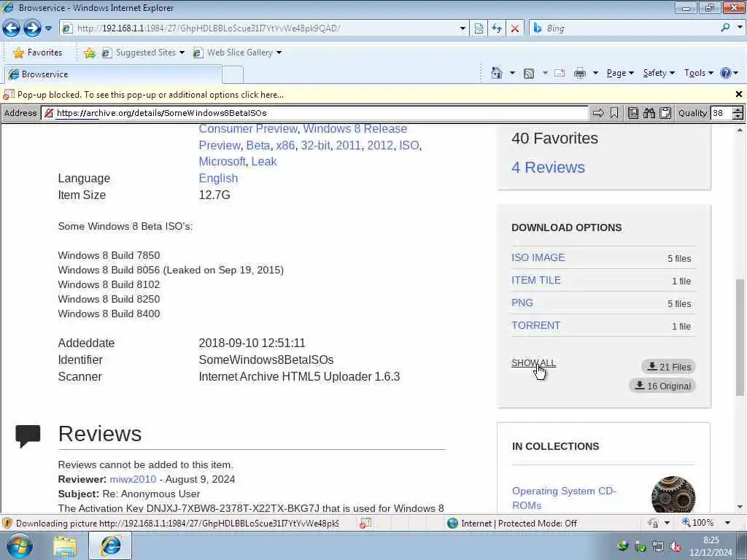
Task: Download all 21 Files button
Action: tap(668, 367)
